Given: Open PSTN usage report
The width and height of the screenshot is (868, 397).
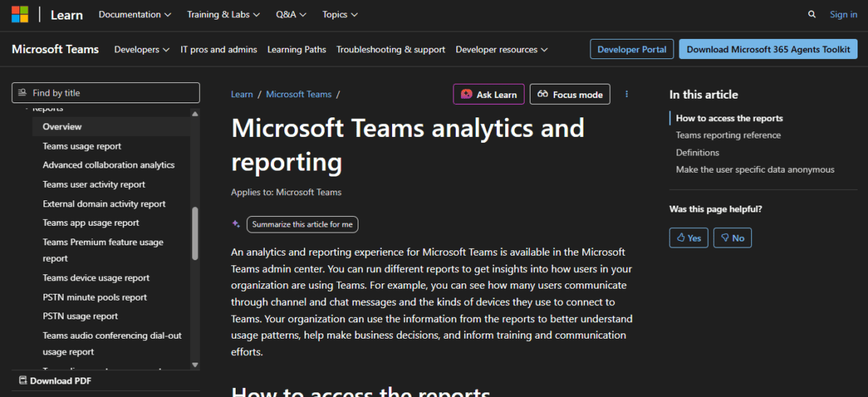Looking at the screenshot, I should (x=80, y=316).
